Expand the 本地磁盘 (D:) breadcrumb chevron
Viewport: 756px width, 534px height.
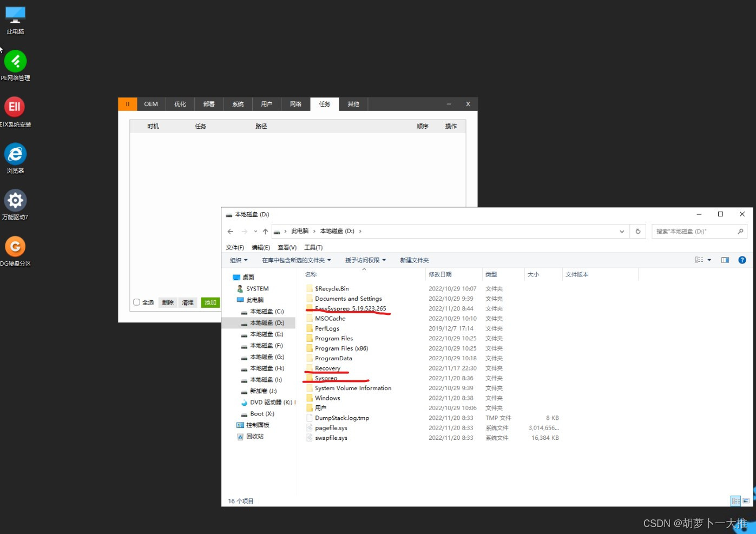pos(360,232)
